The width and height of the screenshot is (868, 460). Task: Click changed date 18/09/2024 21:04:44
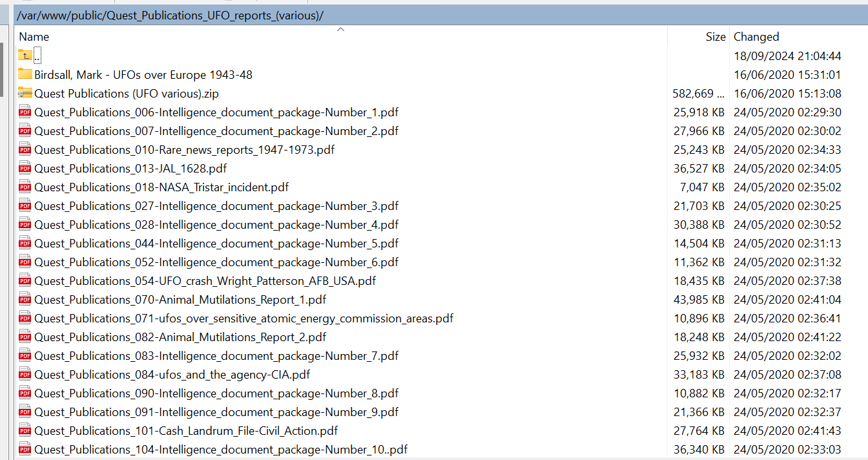click(x=788, y=56)
